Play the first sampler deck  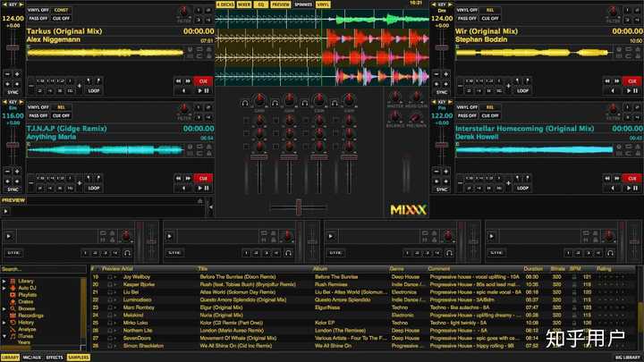click(9, 236)
